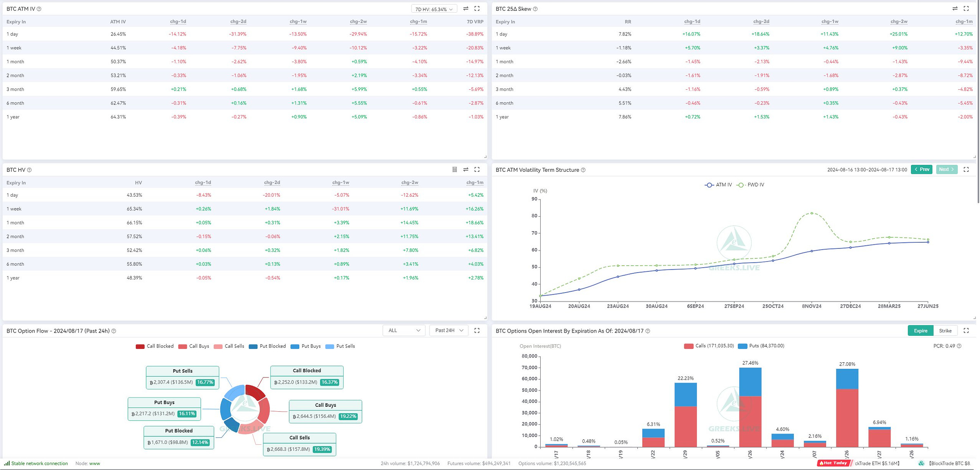The height and width of the screenshot is (470, 980).
Task: Toggle Put Sells legend in option flow
Action: (x=340, y=346)
